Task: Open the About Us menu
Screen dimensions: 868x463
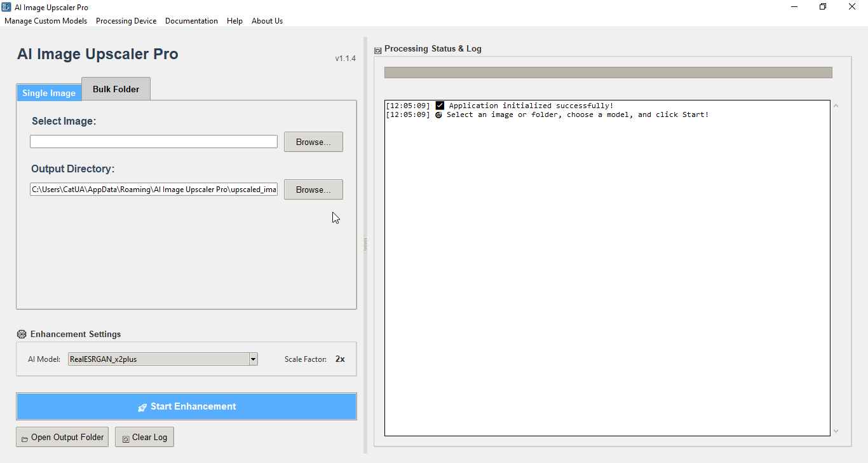Action: pos(267,21)
